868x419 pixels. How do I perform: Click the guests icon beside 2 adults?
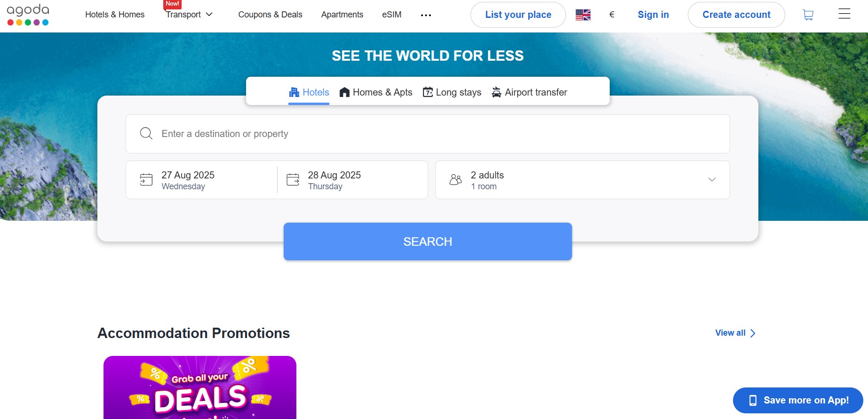(x=455, y=179)
